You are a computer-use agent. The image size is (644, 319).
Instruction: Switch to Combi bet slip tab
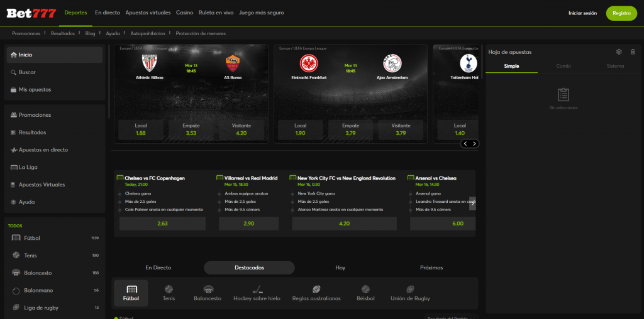(x=563, y=66)
